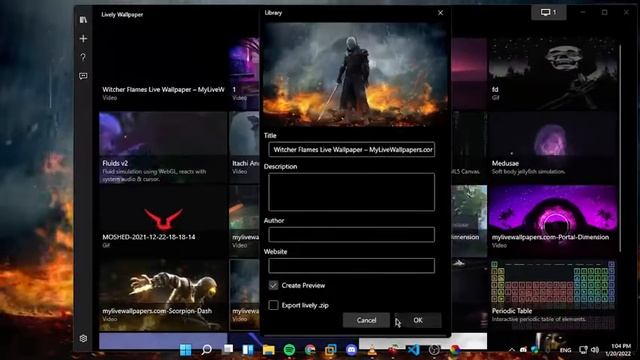The height and width of the screenshot is (360, 640).
Task: Open Task View on the taskbar
Action: coord(228,349)
